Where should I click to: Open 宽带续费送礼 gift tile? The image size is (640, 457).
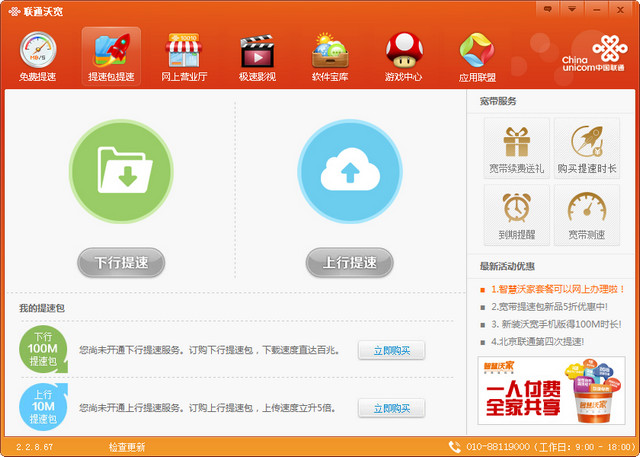(x=516, y=148)
